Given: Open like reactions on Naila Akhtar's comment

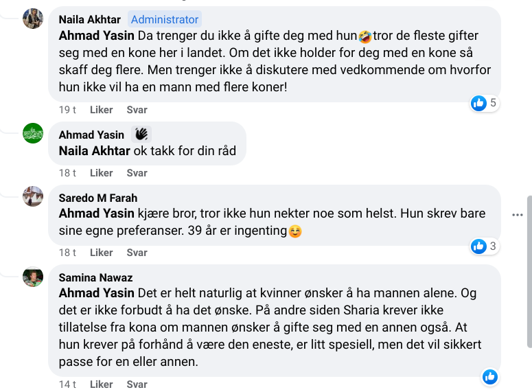Looking at the screenshot, I should click(484, 104).
